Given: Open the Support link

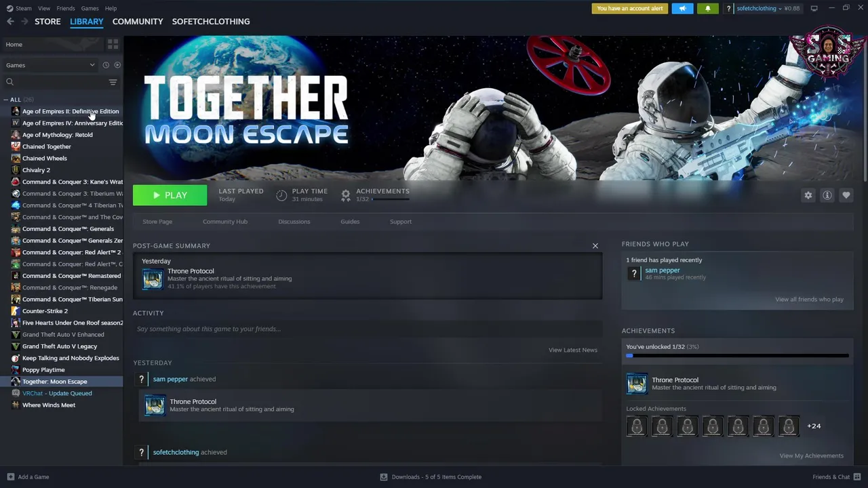Looking at the screenshot, I should [x=401, y=222].
